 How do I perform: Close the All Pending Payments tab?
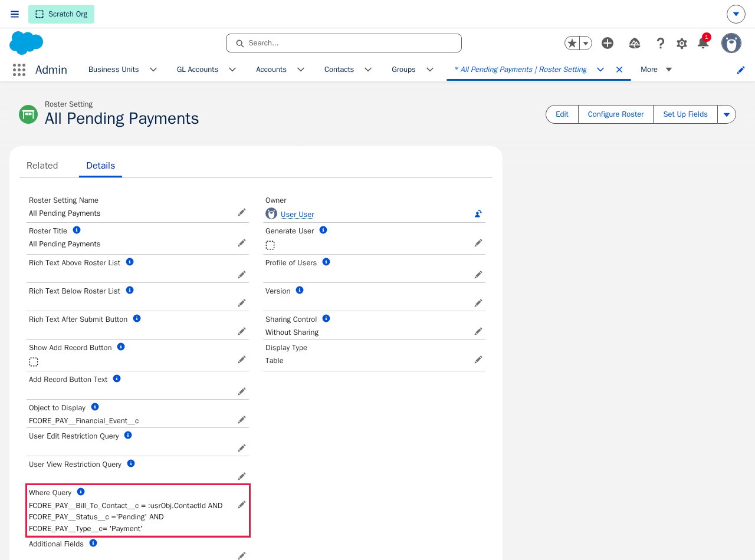619,70
